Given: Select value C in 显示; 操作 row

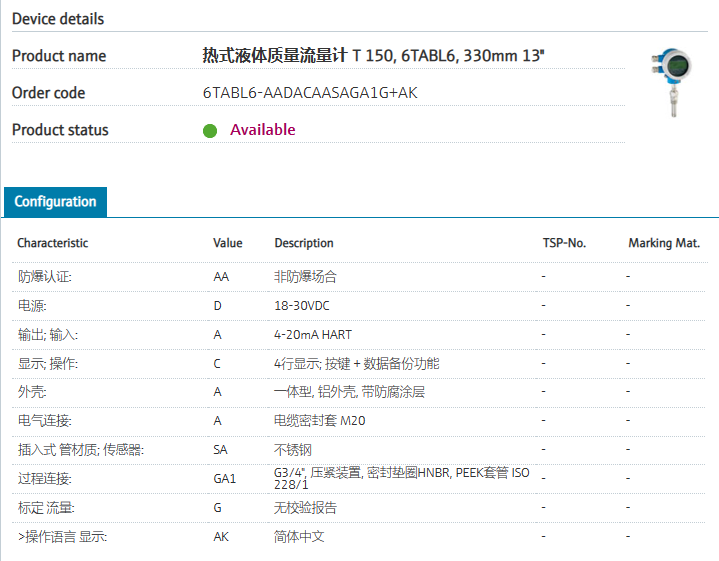Looking at the screenshot, I should (x=217, y=364).
